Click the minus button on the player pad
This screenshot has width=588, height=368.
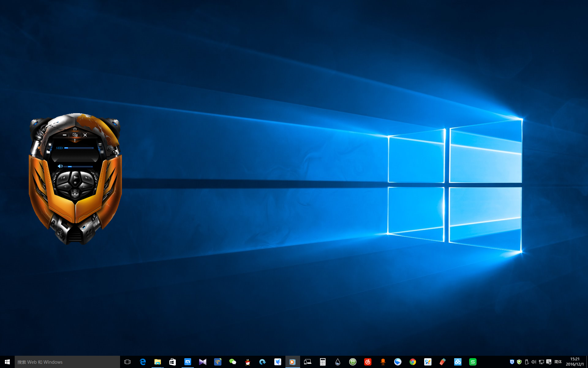coord(85,186)
